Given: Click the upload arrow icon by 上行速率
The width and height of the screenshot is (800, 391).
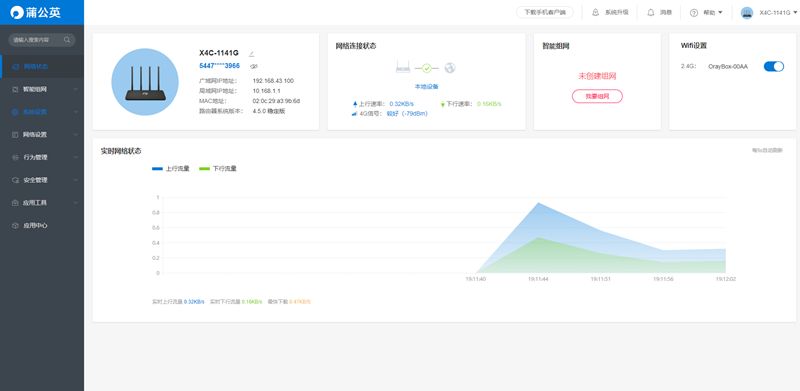Looking at the screenshot, I should [355, 104].
